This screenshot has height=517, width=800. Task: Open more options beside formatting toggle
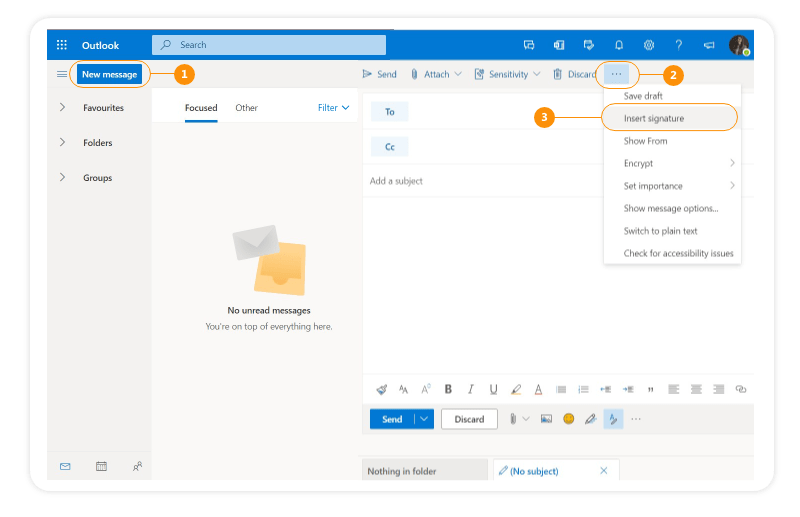(x=636, y=419)
